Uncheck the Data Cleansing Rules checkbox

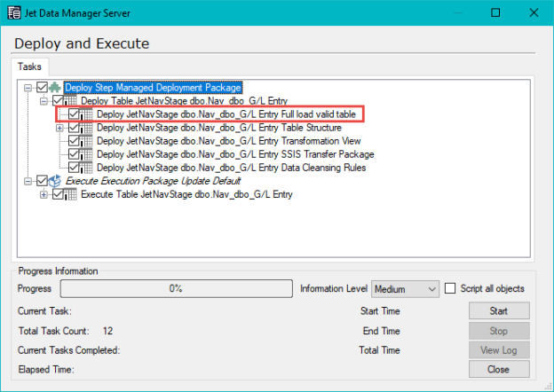[x=74, y=168]
